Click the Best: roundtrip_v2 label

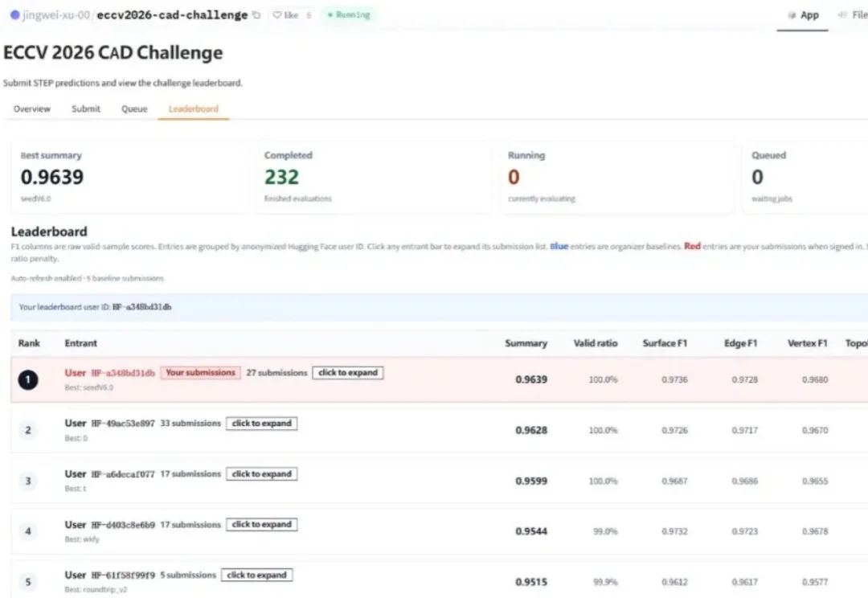pyautogui.click(x=96, y=590)
